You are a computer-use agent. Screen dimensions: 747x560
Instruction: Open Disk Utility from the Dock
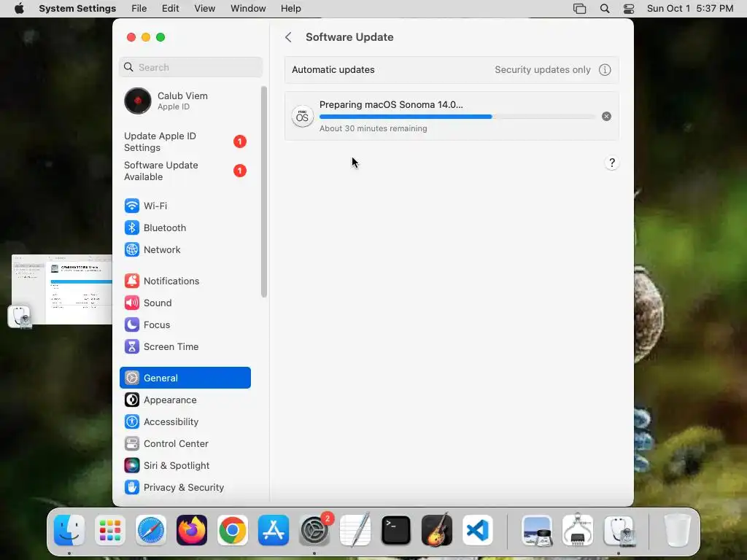(x=619, y=530)
